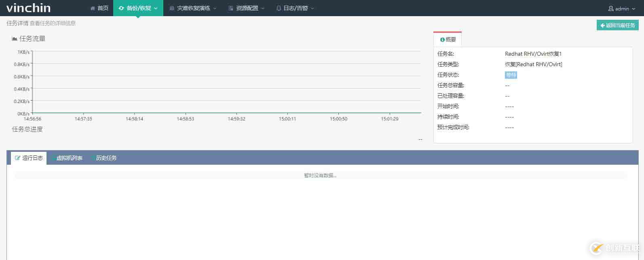The height and width of the screenshot is (260, 644).
Task: Open the 日志/告警 menu
Action: [x=295, y=8]
